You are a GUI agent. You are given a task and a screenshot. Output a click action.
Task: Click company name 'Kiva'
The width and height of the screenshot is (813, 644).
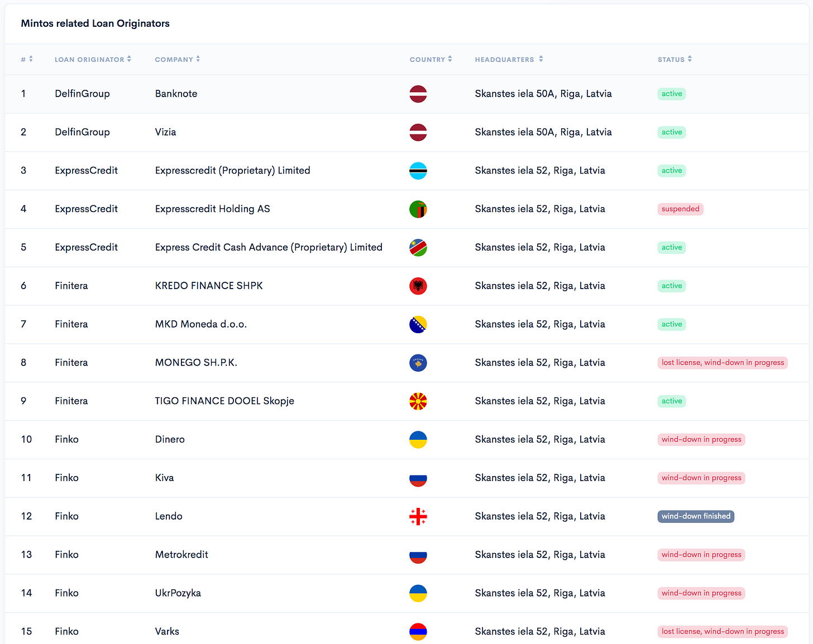pos(164,478)
